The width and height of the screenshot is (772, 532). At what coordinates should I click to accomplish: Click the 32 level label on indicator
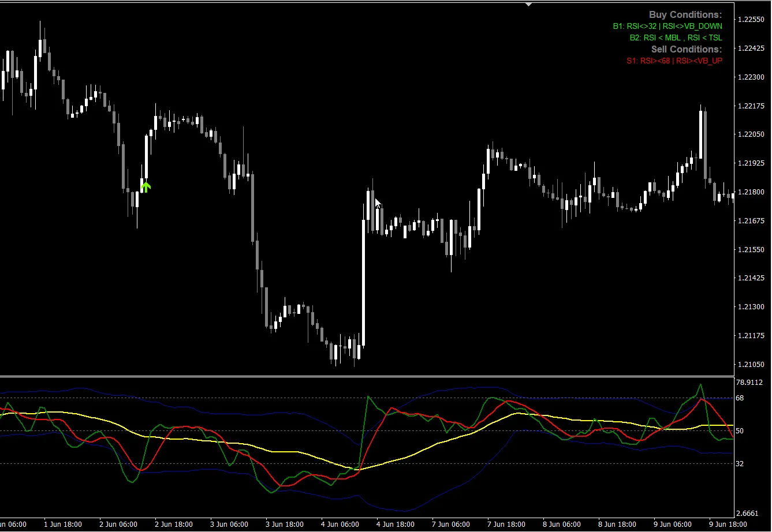click(740, 463)
